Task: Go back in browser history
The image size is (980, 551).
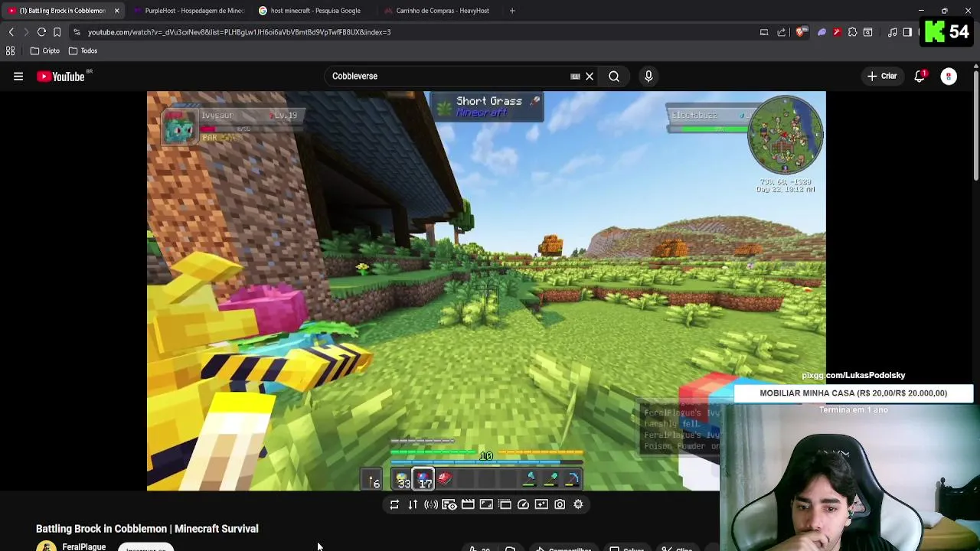Action: [11, 32]
